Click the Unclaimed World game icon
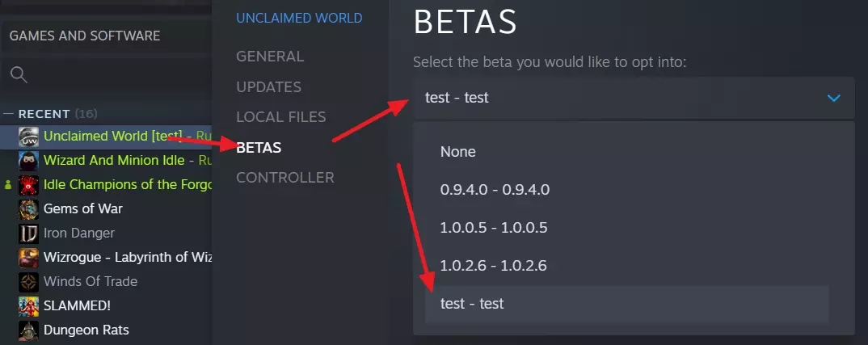Image resolution: width=868 pixels, height=345 pixels. [28, 137]
